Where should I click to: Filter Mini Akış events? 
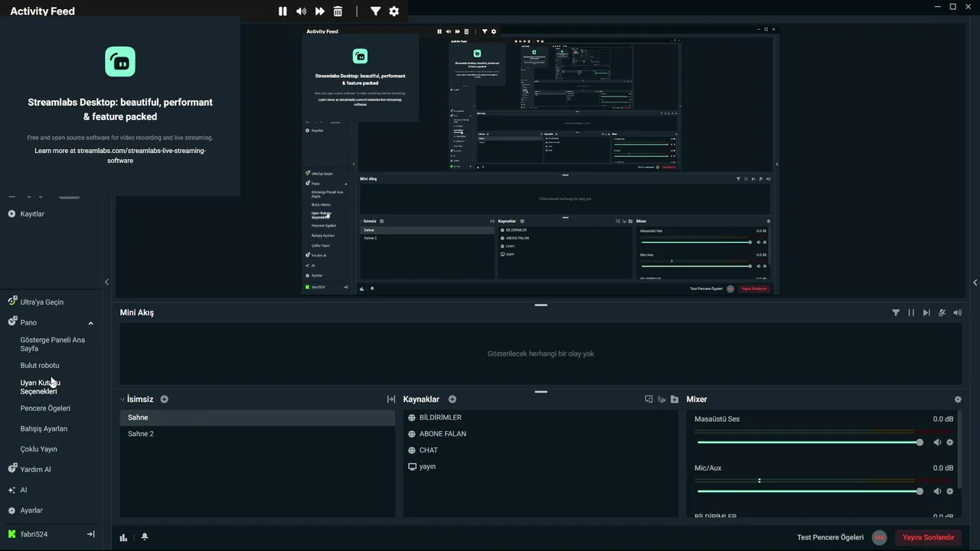tap(896, 312)
